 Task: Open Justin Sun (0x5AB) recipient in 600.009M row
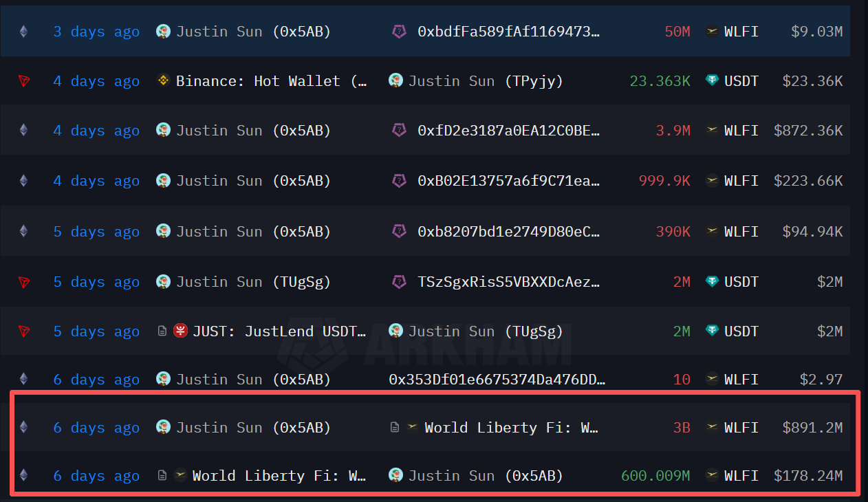coord(486,475)
